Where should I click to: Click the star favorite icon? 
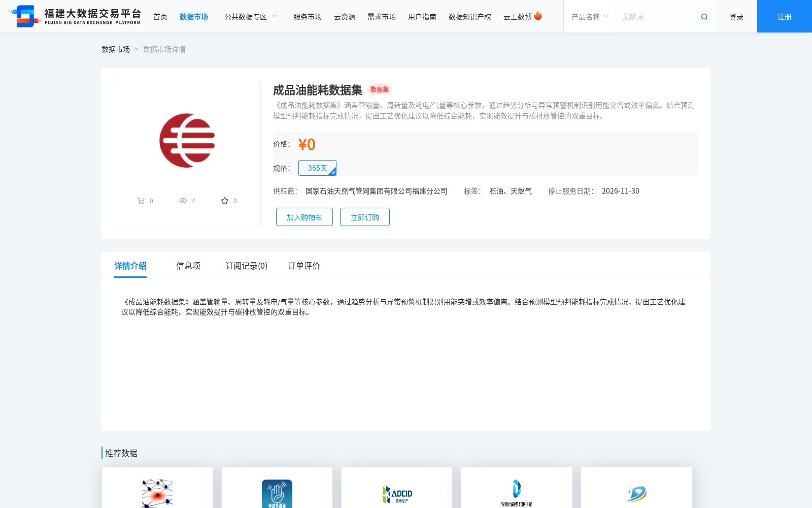[x=225, y=201]
